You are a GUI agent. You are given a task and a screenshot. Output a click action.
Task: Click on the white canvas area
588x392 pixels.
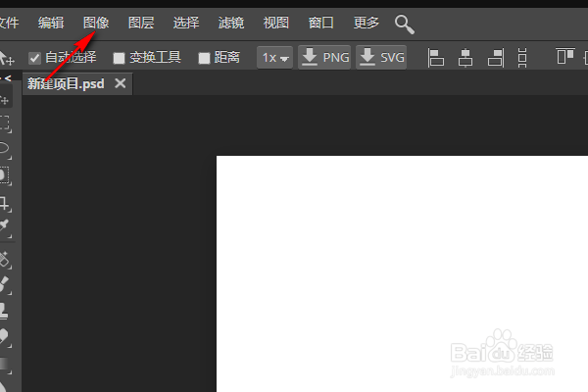402,273
